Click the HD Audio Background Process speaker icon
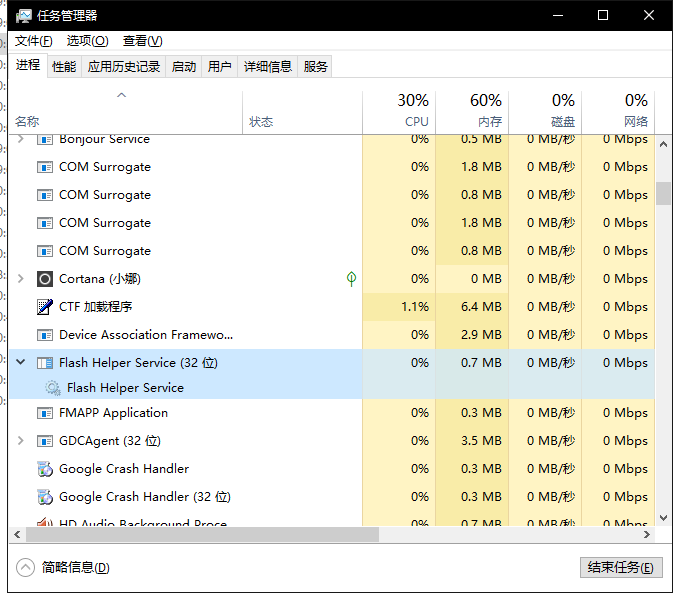This screenshot has width=680, height=600. (45, 522)
